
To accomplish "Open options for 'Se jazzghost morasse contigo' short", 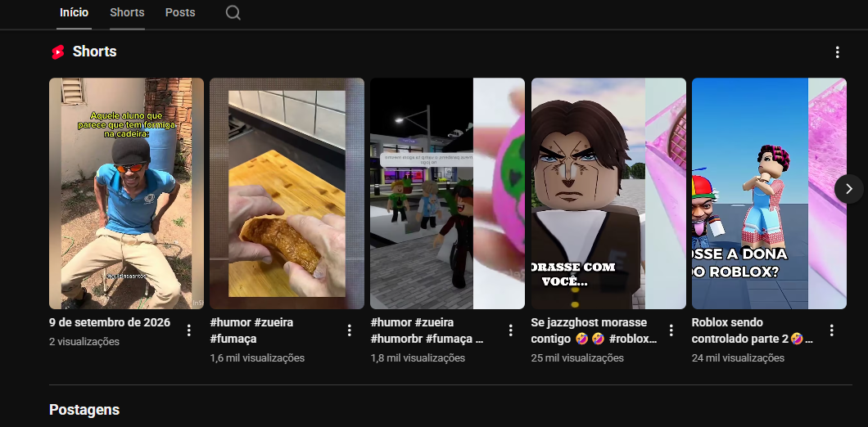I will coord(671,330).
